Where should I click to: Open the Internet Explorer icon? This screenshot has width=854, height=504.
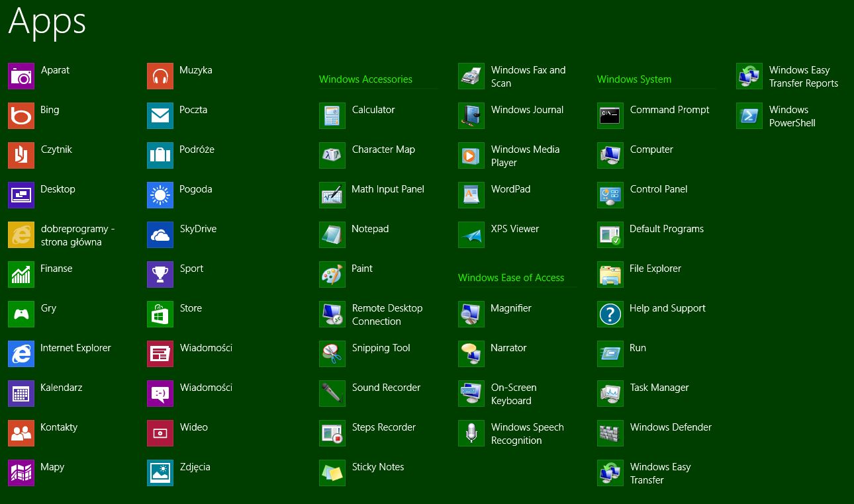point(21,354)
